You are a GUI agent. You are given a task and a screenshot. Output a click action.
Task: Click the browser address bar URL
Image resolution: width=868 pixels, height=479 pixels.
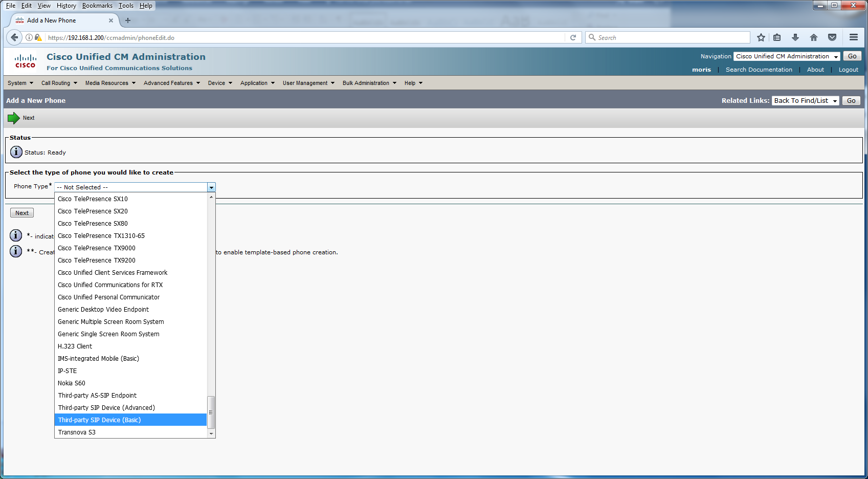tap(306, 37)
